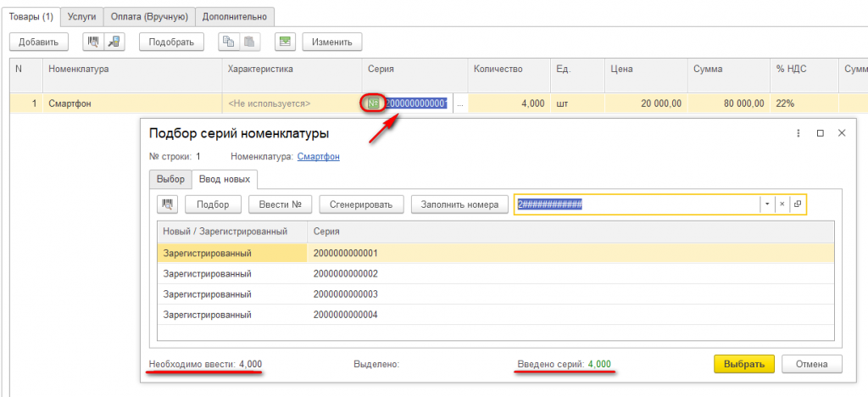This screenshot has width=868, height=397.
Task: Confirm with the yellow Выбрать button
Action: [x=744, y=364]
